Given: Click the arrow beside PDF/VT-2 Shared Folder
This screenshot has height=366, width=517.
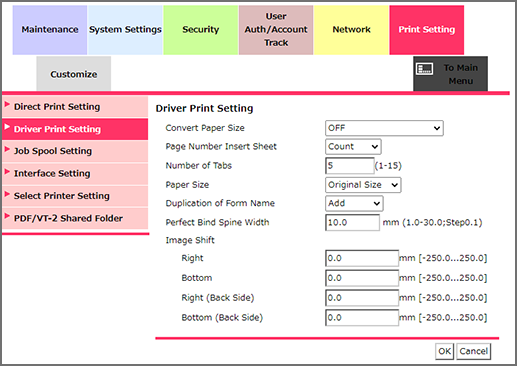Looking at the screenshot, I should point(7,216).
